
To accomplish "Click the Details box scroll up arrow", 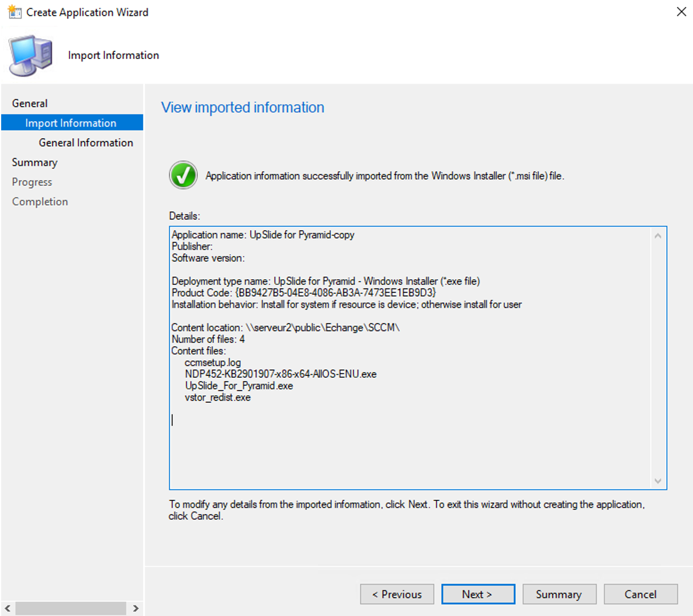I will coord(657,236).
